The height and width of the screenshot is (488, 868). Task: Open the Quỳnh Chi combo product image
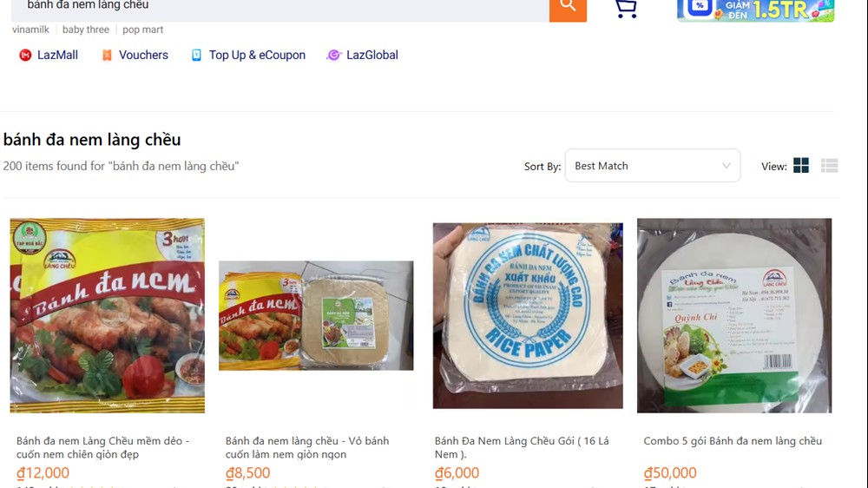coord(734,315)
